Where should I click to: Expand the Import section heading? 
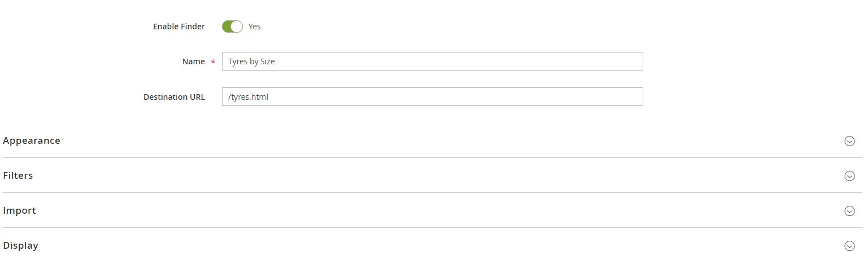20,210
